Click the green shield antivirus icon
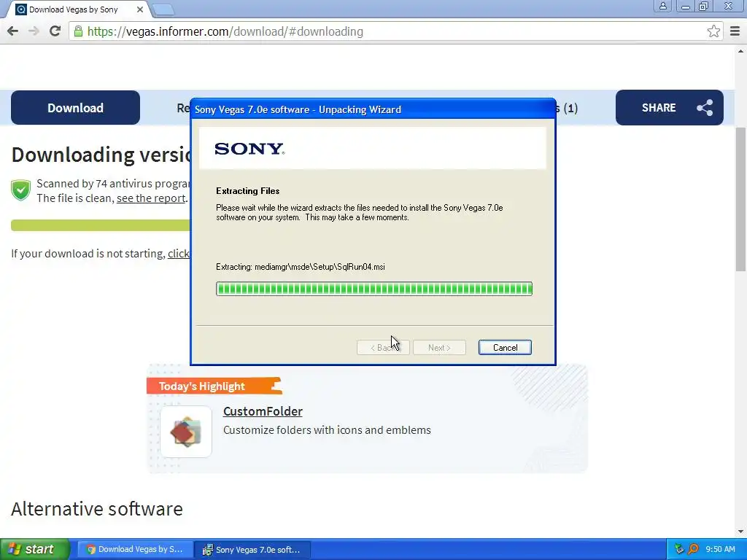The image size is (747, 560). tap(21, 190)
